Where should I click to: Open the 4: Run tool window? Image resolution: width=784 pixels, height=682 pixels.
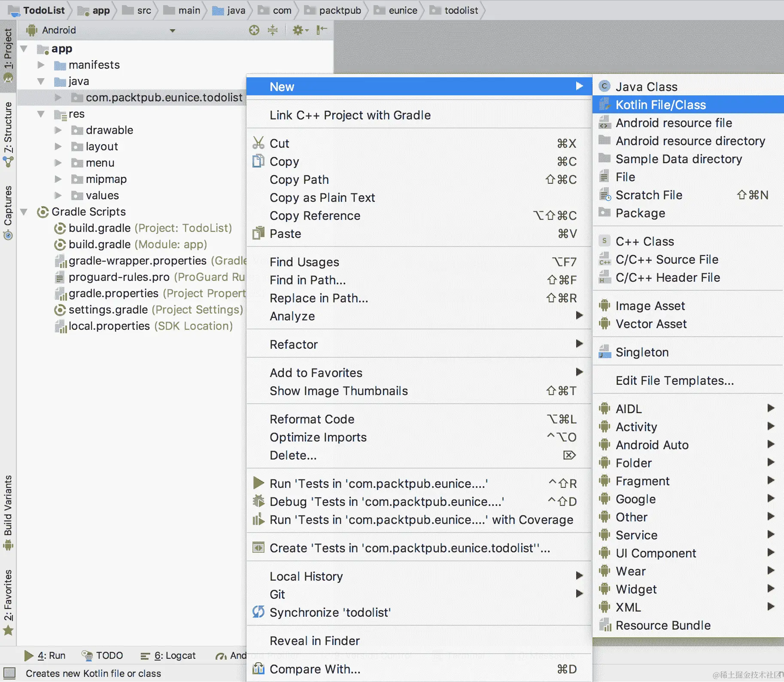pyautogui.click(x=45, y=655)
